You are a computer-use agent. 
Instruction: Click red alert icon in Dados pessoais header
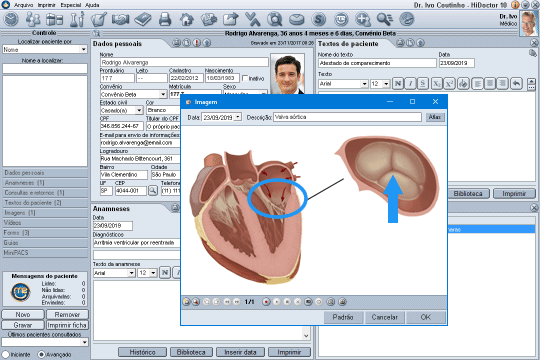[x=197, y=43]
